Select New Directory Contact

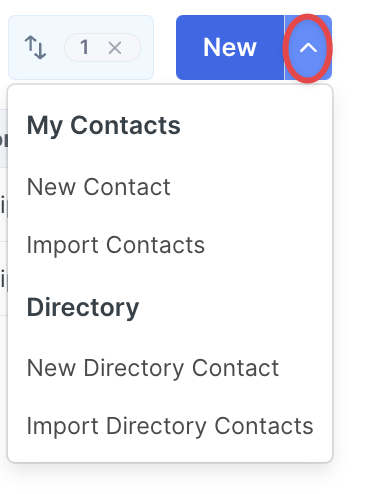pos(153,368)
